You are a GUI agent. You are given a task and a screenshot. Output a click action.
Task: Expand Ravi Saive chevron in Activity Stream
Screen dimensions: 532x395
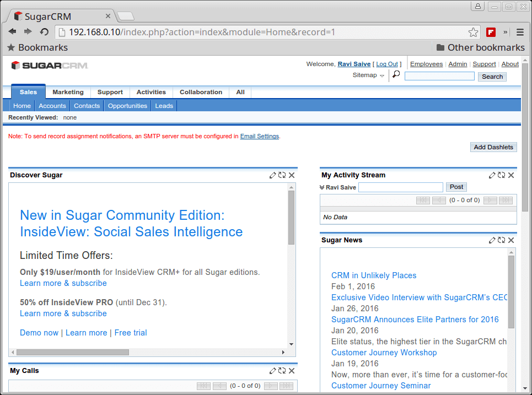pos(322,187)
